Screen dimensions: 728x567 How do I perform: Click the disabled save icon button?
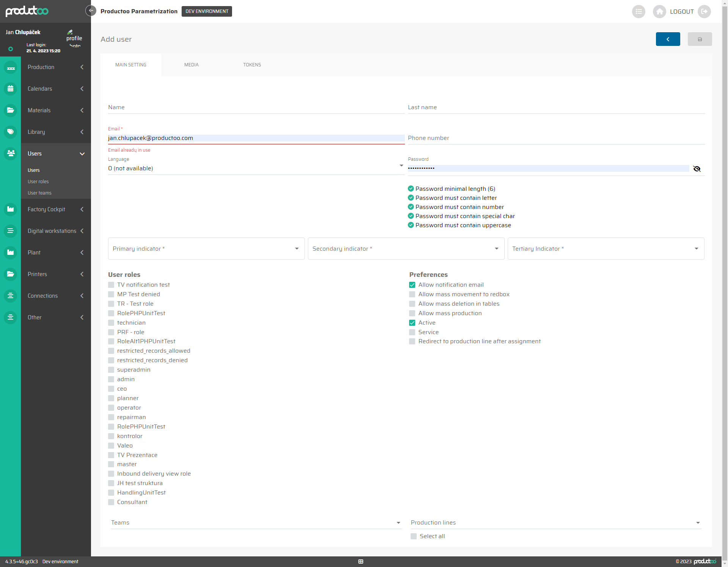coord(700,39)
